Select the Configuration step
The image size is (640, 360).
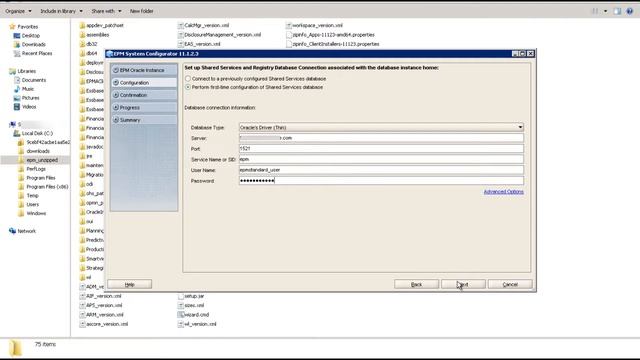pos(144,82)
